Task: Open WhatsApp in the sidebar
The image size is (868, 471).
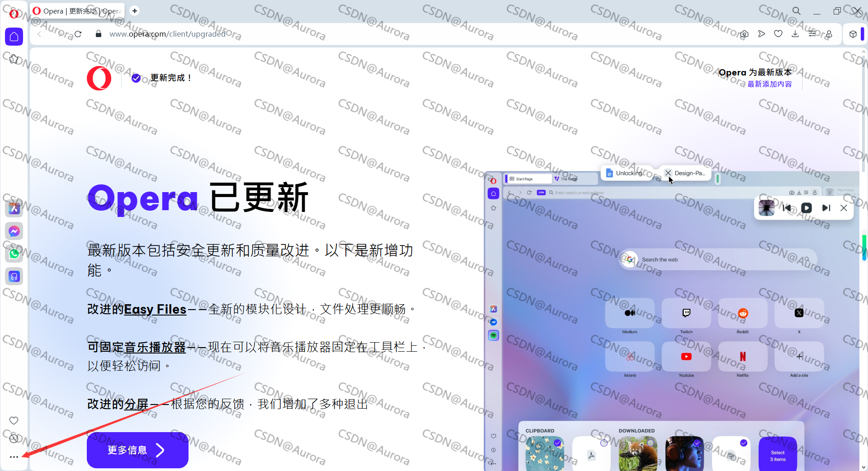Action: [x=14, y=254]
